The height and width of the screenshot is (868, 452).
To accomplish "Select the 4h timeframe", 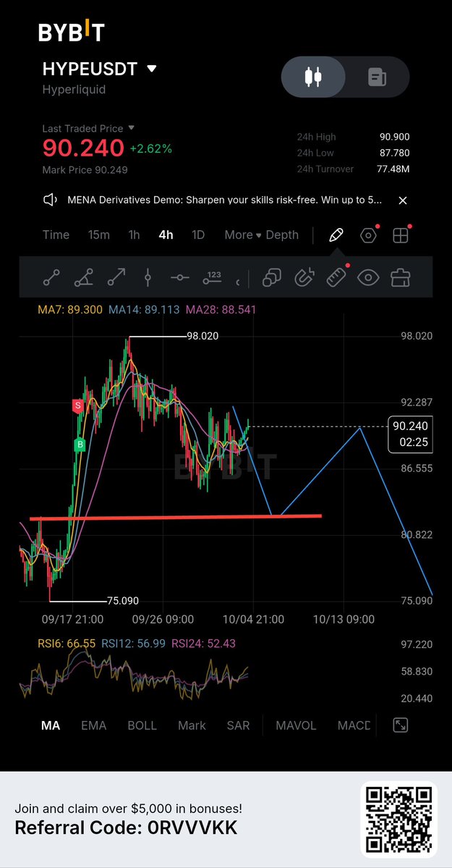I will click(x=166, y=235).
